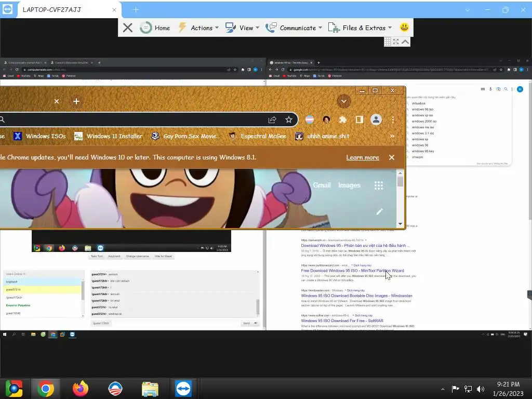Click the scrollbar down arrow in orange Chrome
Image resolution: width=532 pixels, height=399 pixels.
pyautogui.click(x=400, y=224)
